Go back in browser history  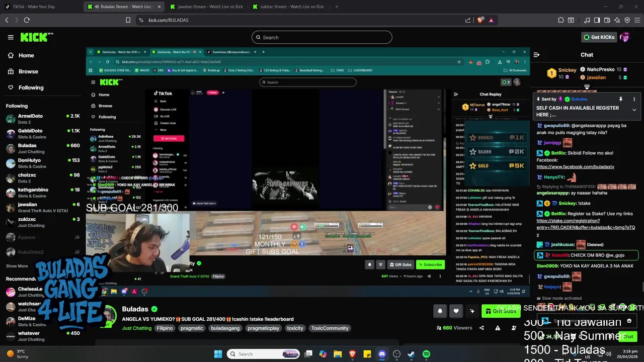[7, 20]
